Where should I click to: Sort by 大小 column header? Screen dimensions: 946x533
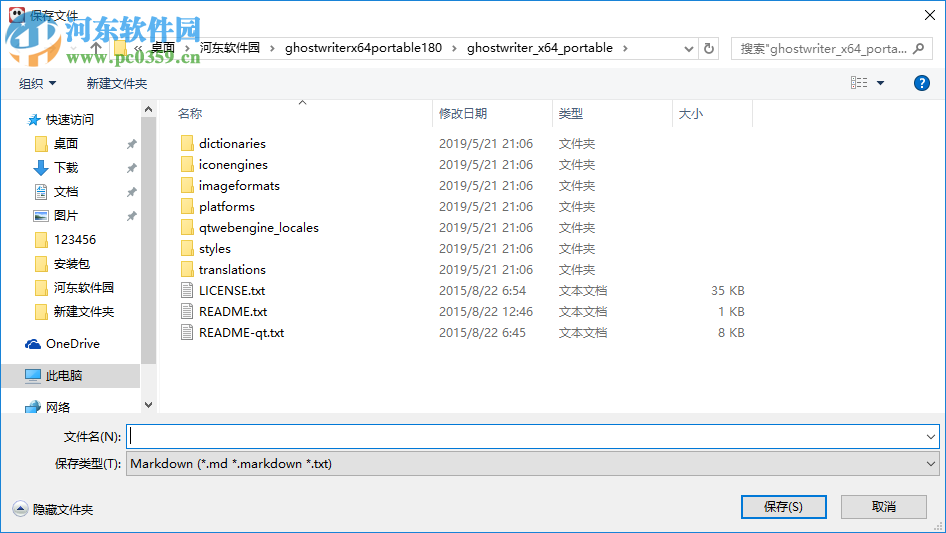(x=691, y=113)
